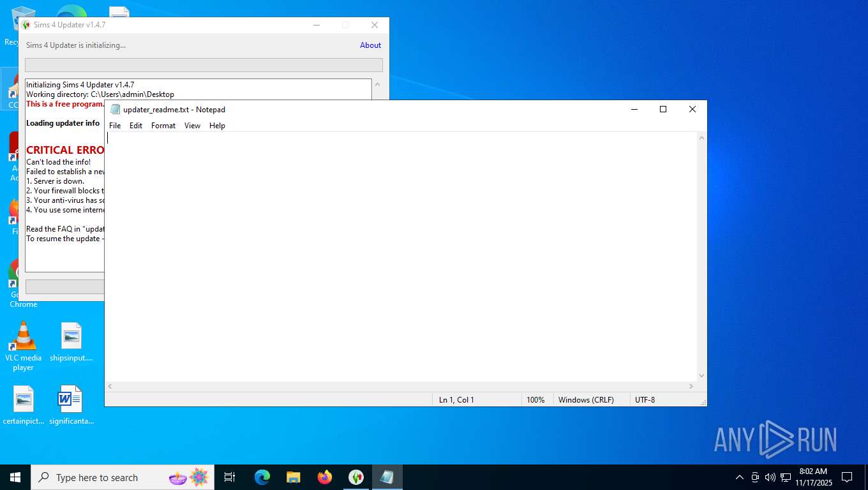Select the significanta Word document icon
The image size is (868, 490).
pyautogui.click(x=71, y=405)
